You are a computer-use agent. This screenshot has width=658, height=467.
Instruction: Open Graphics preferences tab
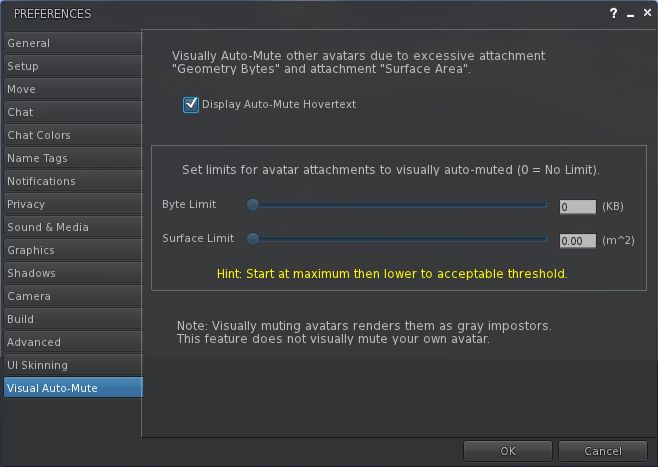72,250
